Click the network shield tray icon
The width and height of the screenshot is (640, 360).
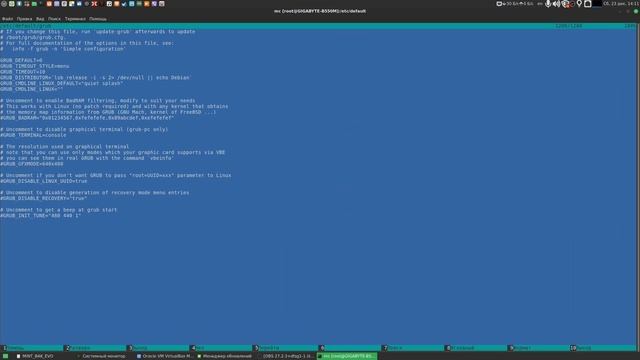565,4
